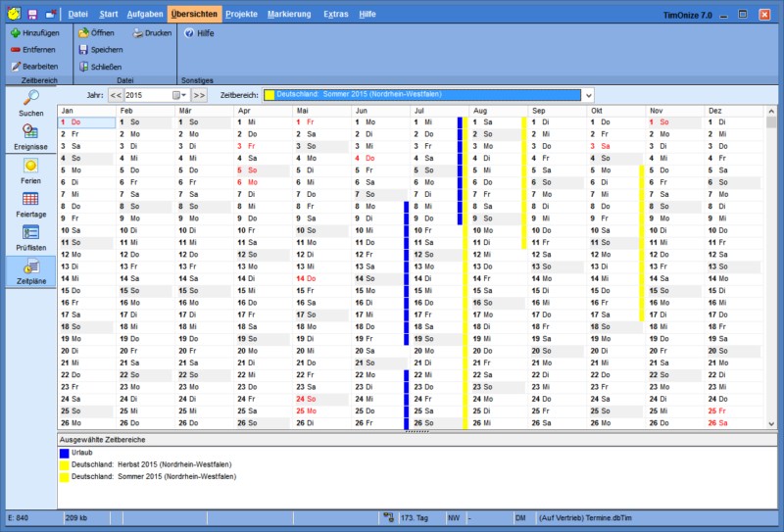Open the Extras menu
Viewport: 784px width, 532px height.
pos(334,14)
